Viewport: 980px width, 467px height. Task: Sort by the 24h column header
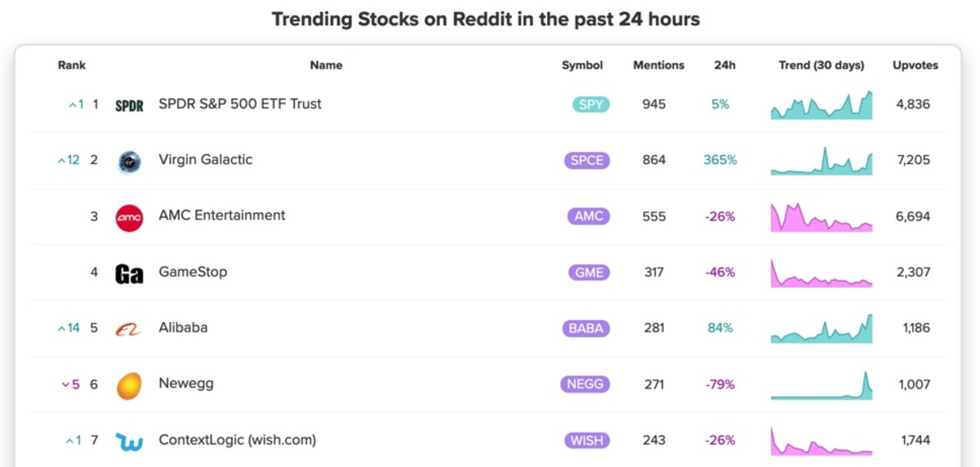(x=724, y=65)
